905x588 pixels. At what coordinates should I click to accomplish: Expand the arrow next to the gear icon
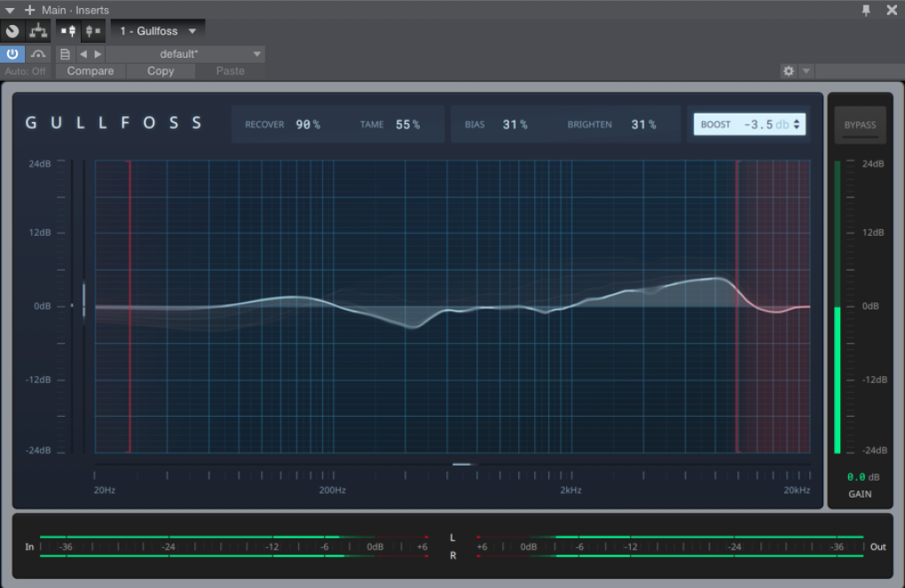coord(807,71)
